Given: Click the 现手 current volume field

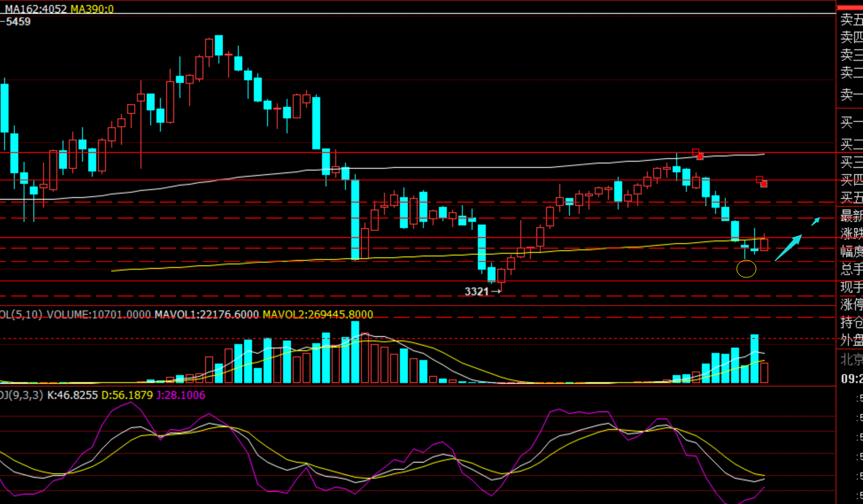Looking at the screenshot, I should point(851,287).
